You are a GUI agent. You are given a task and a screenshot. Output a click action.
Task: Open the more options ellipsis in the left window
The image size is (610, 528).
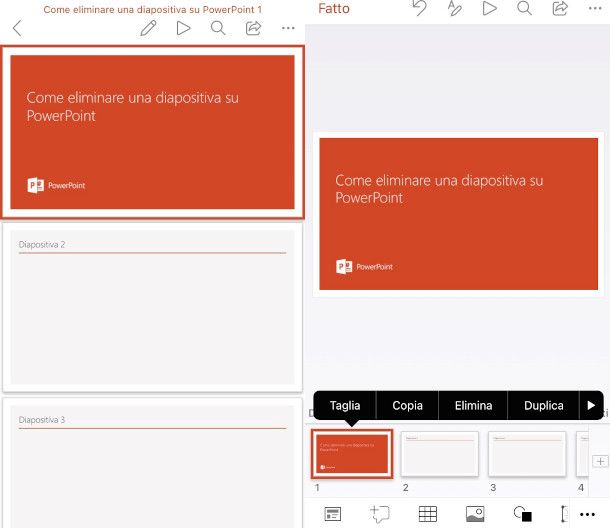point(288,28)
